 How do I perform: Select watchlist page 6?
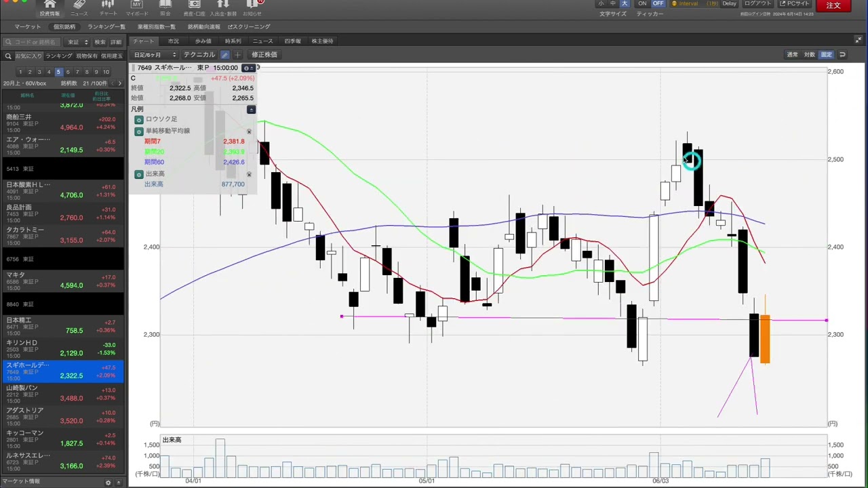coord(68,72)
